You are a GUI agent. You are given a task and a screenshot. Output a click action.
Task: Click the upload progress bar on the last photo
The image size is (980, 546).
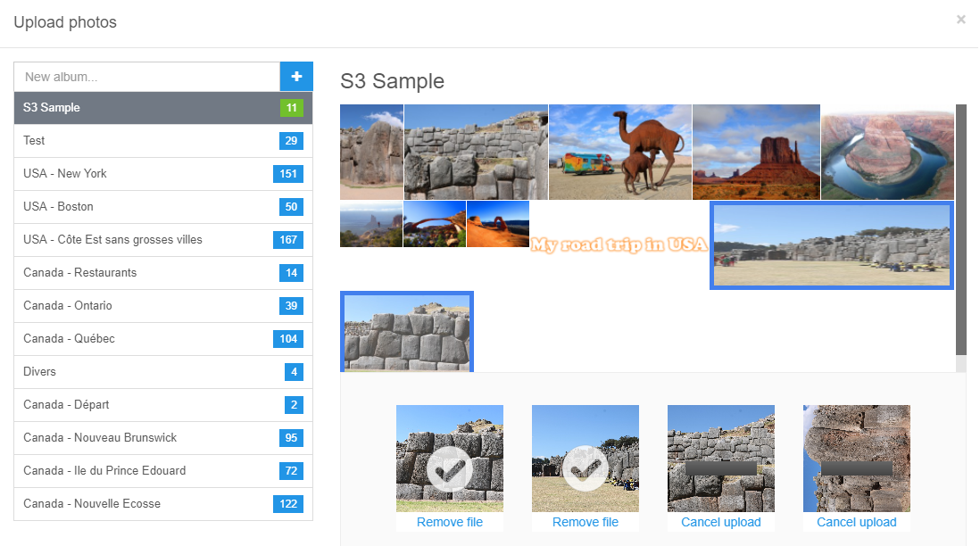(856, 470)
